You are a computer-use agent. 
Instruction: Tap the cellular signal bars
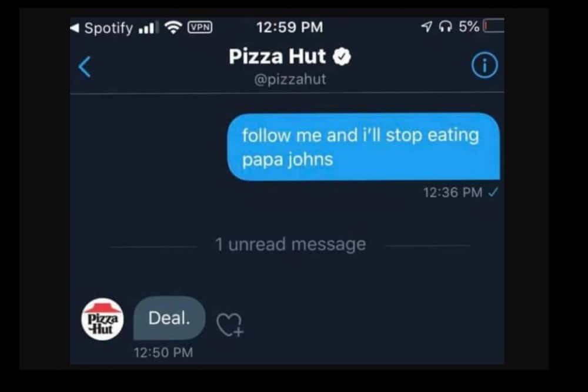coord(146,28)
